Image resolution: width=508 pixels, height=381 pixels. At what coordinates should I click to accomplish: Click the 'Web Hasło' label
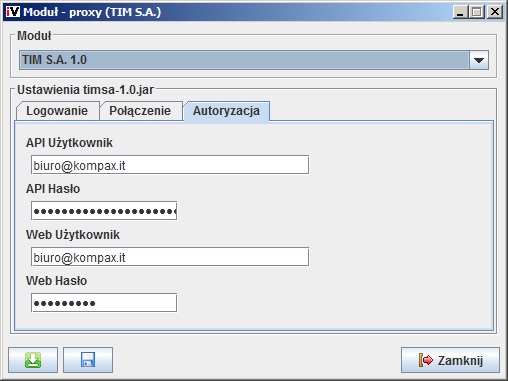point(56,281)
